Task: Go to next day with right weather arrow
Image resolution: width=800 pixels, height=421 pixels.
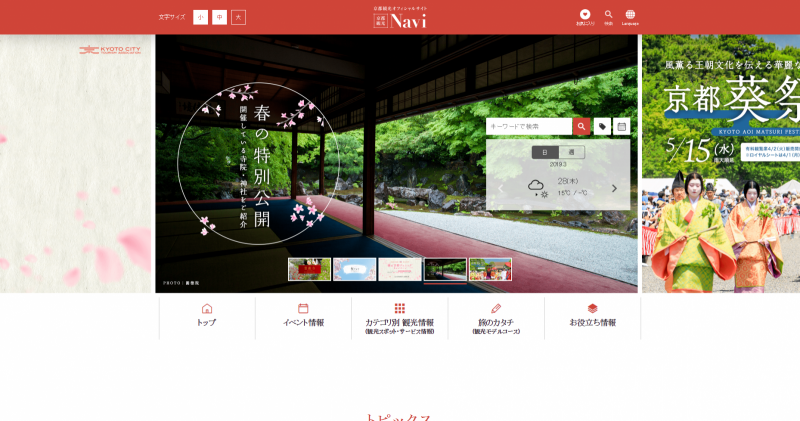Action: (614, 188)
